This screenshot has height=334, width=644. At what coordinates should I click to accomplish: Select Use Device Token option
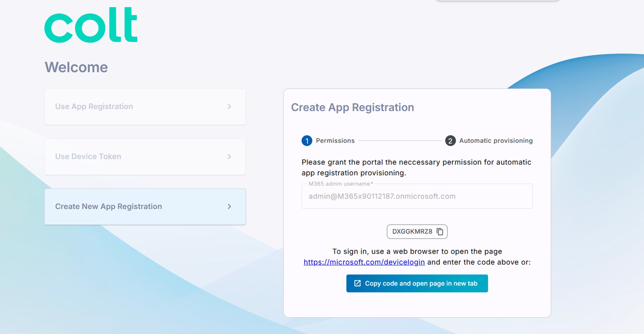(x=145, y=157)
